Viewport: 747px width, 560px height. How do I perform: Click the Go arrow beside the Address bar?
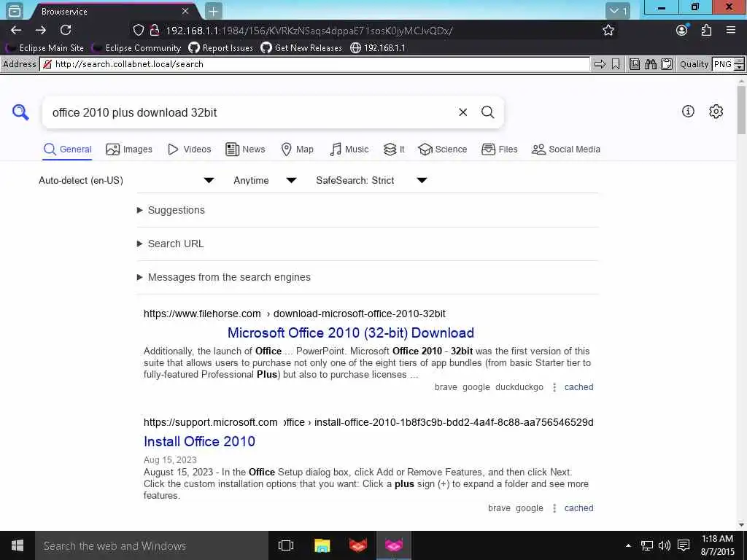[600, 64]
